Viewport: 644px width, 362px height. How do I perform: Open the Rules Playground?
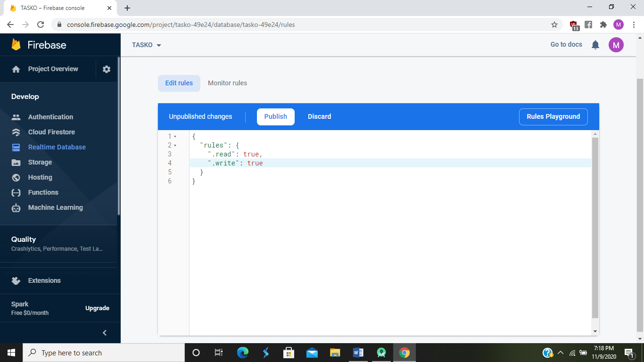[553, 116]
